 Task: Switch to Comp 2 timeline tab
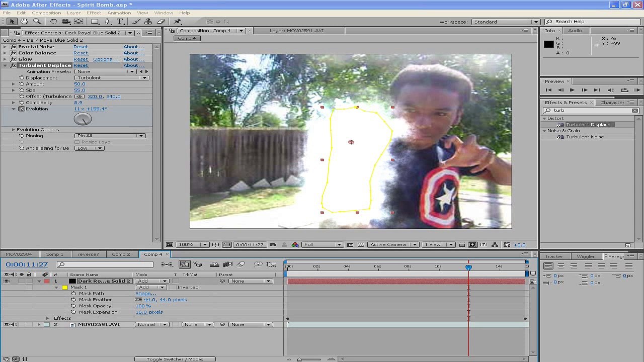click(x=121, y=254)
